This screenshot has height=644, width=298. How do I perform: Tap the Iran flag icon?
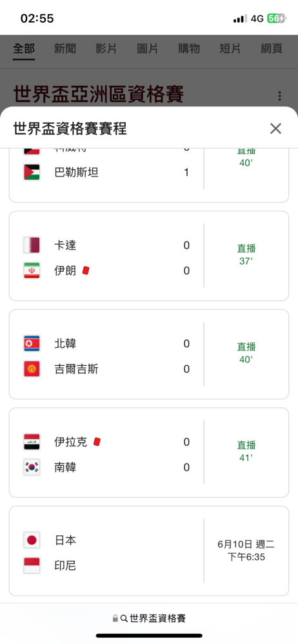pyautogui.click(x=32, y=270)
